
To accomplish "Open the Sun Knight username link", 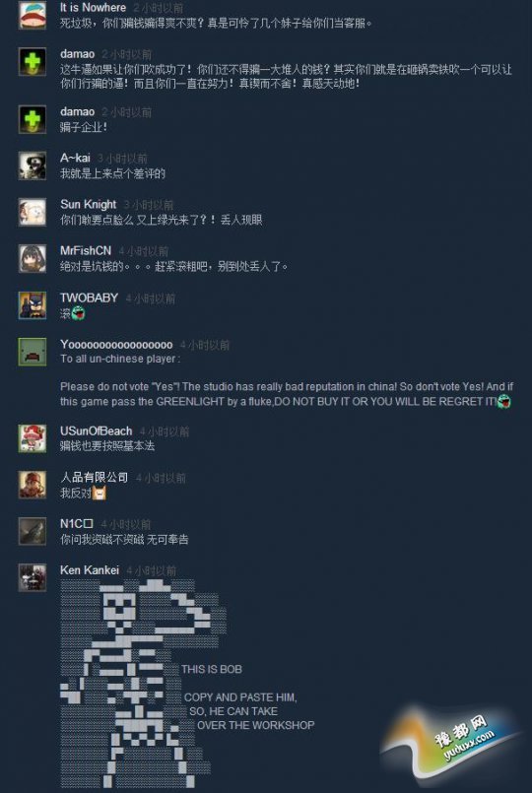I will click(89, 204).
